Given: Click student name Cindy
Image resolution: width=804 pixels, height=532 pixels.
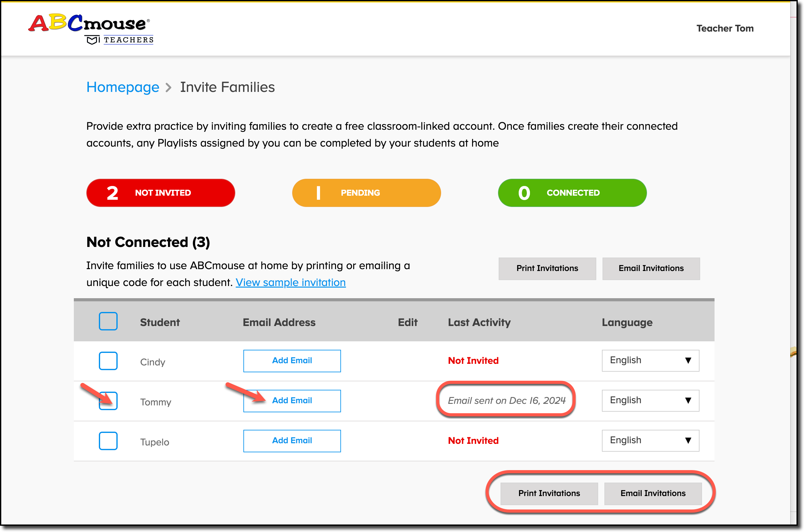Looking at the screenshot, I should point(152,362).
